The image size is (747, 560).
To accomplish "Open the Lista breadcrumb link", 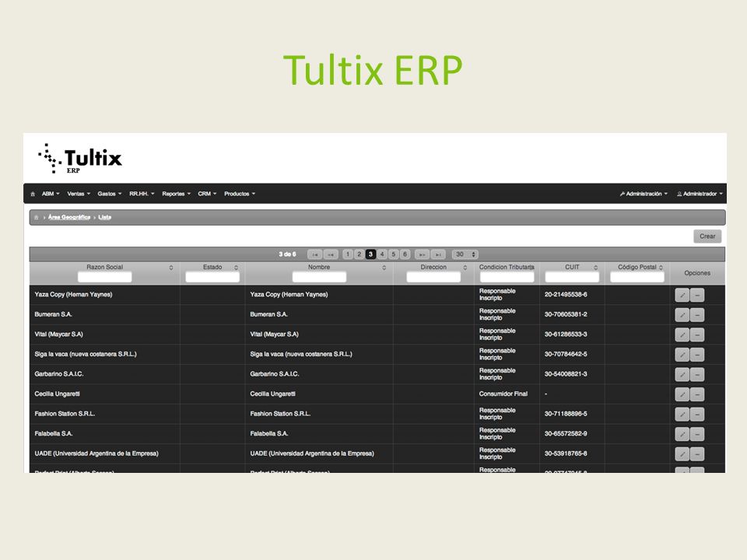I will [105, 217].
